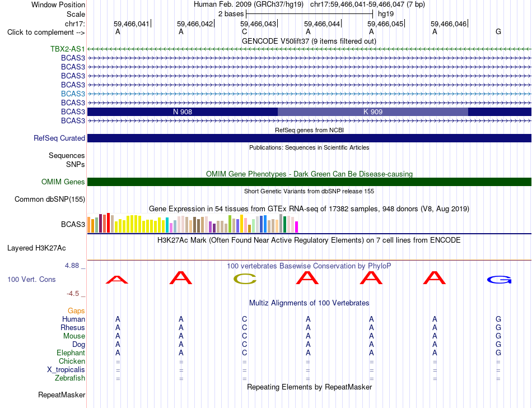This screenshot has width=532, height=408.
Task: Open the TBX2-AS1 gene label
Action: click(x=68, y=49)
